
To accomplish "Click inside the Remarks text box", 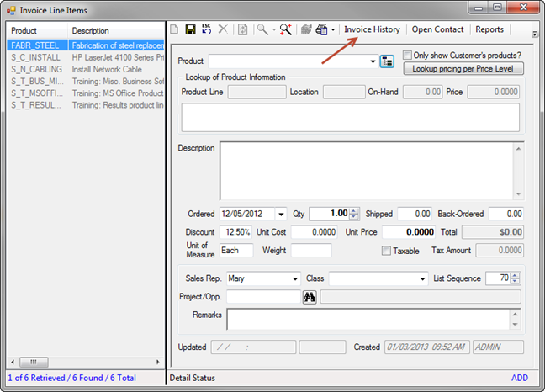I will point(368,320).
